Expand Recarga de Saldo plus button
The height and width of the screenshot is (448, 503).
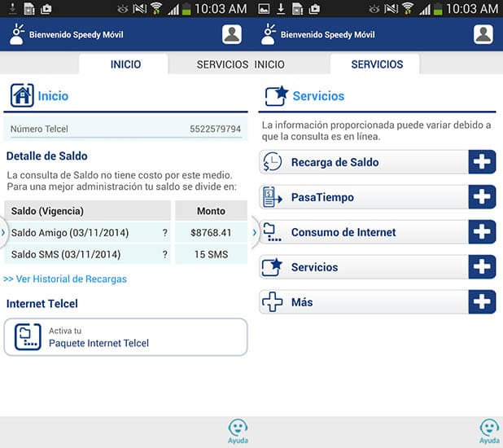[482, 162]
